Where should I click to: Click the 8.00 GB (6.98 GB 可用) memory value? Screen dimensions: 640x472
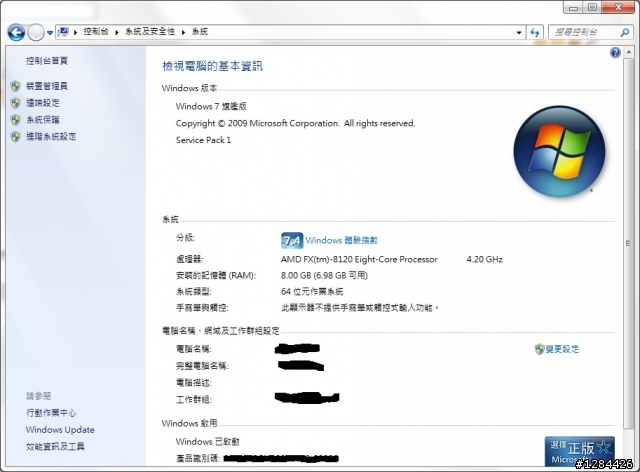click(324, 276)
